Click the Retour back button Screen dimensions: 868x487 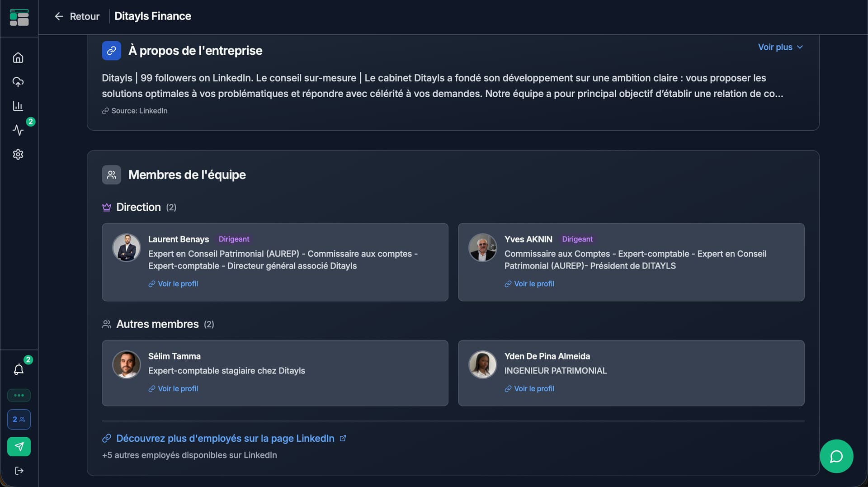coord(77,16)
